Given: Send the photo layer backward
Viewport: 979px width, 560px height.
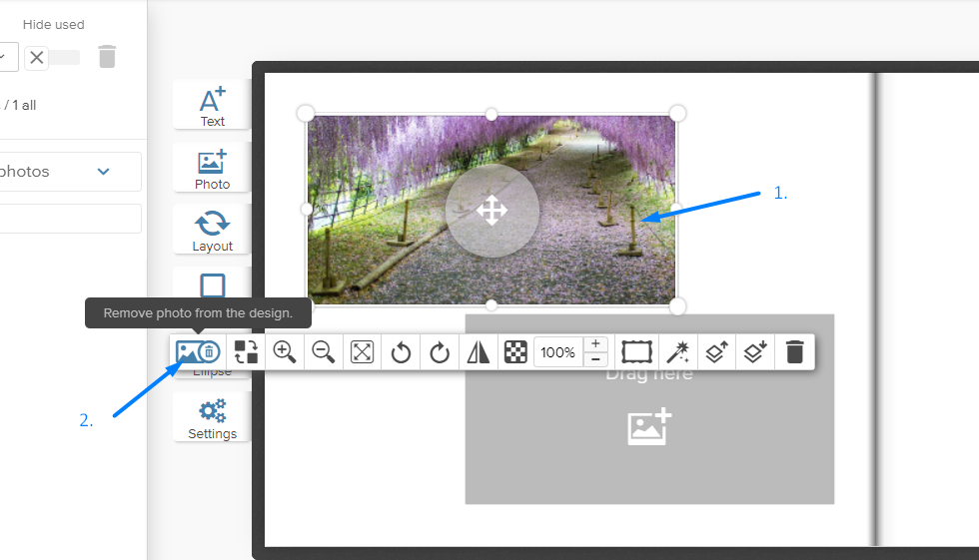Looking at the screenshot, I should pyautogui.click(x=755, y=352).
